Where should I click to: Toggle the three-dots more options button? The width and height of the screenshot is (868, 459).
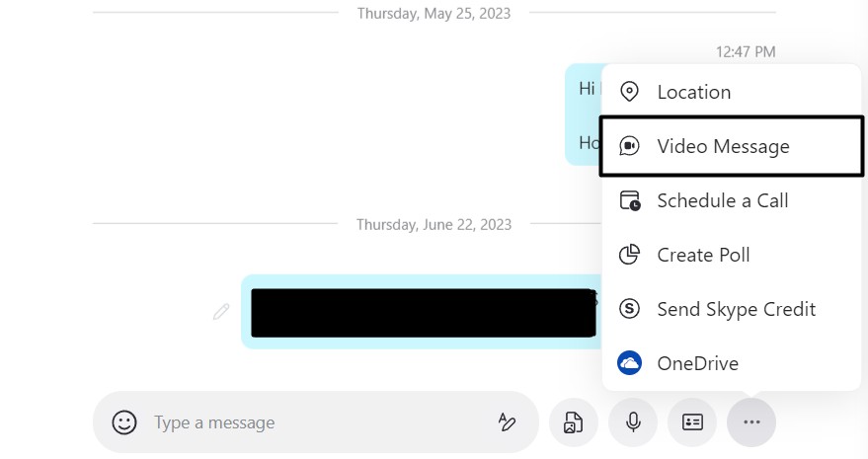click(751, 422)
